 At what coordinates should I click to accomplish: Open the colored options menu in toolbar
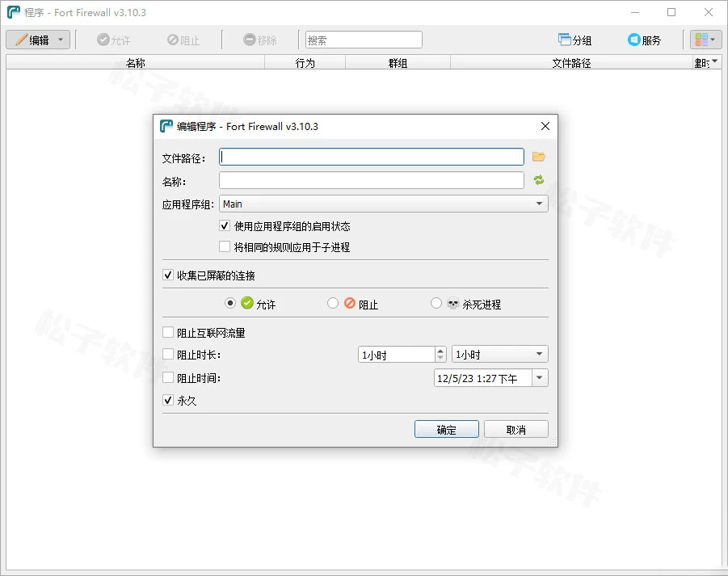point(705,40)
